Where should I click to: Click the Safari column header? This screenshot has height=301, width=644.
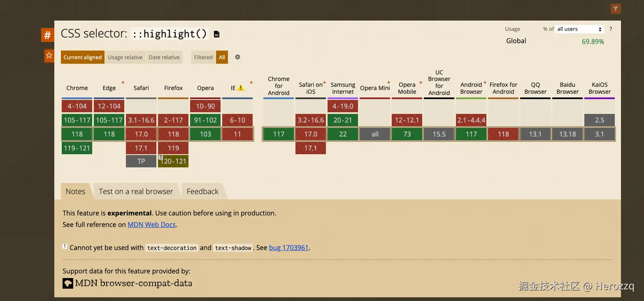[141, 88]
